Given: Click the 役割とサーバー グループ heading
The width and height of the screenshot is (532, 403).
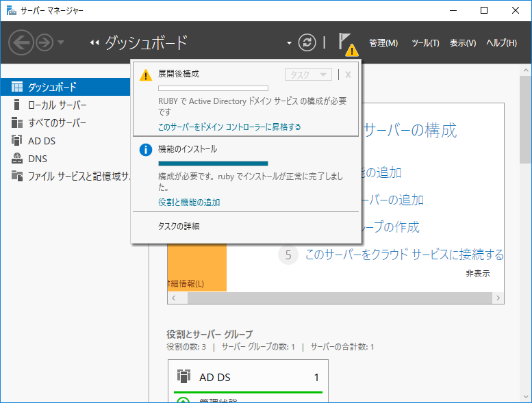Looking at the screenshot, I should (x=210, y=335).
